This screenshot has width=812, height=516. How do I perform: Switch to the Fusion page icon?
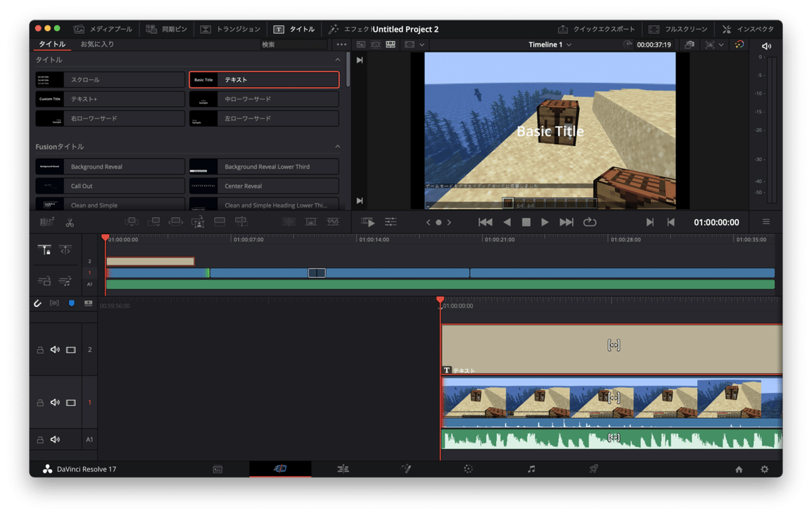pyautogui.click(x=406, y=469)
